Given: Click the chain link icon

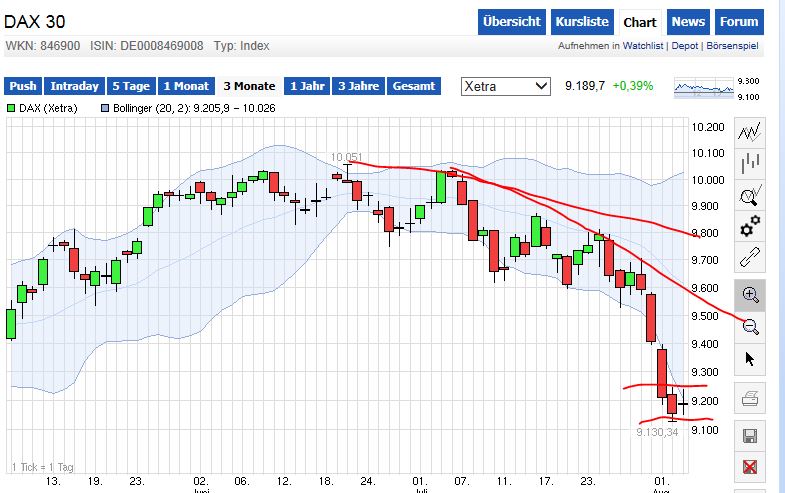Looking at the screenshot, I should pyautogui.click(x=750, y=260).
